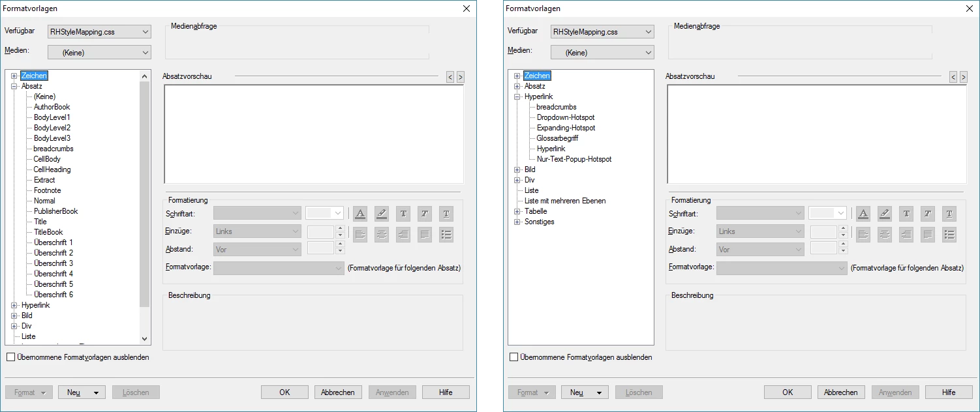Viewport: 980px width, 412px height.
Task: Toggle italic T icon in right dialog
Action: (928, 213)
